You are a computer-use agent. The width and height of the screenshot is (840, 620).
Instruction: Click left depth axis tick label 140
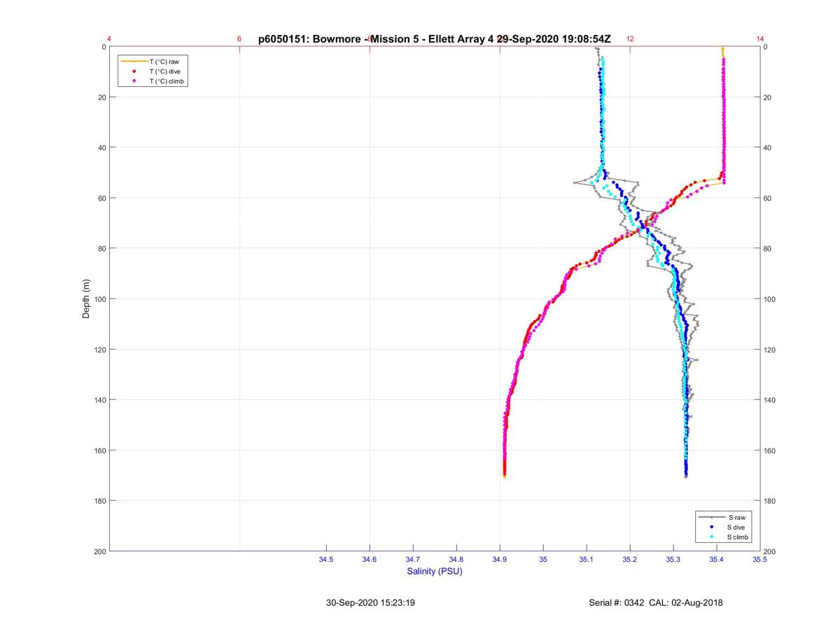[99, 400]
